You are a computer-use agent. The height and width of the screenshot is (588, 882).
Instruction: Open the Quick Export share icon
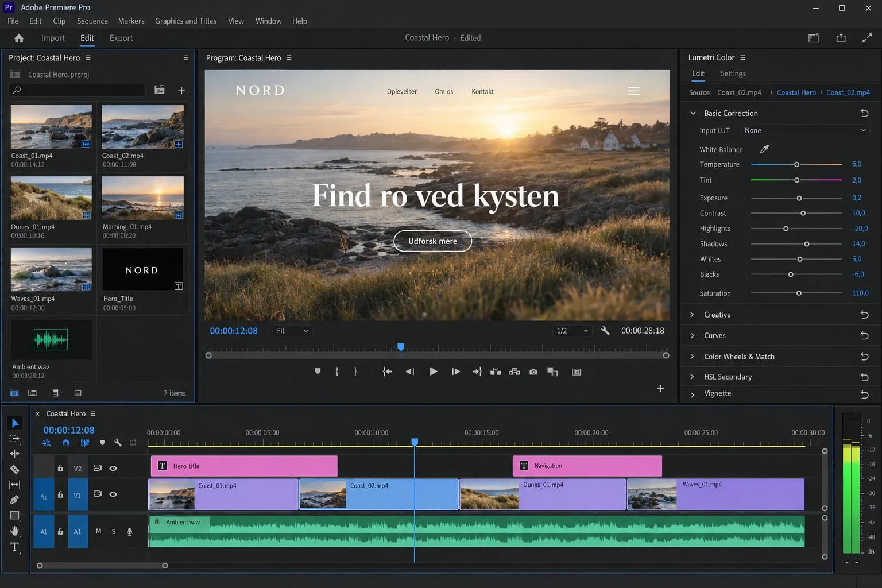(841, 38)
